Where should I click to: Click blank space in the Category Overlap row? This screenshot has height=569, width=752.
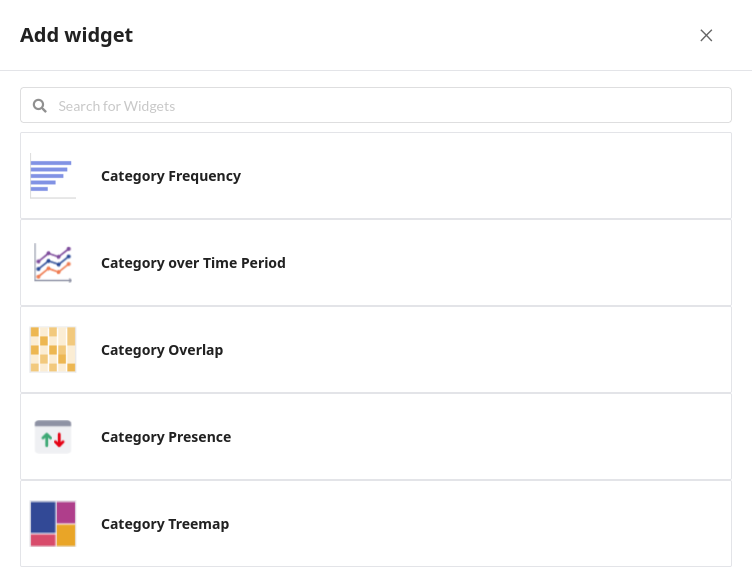[500, 350]
